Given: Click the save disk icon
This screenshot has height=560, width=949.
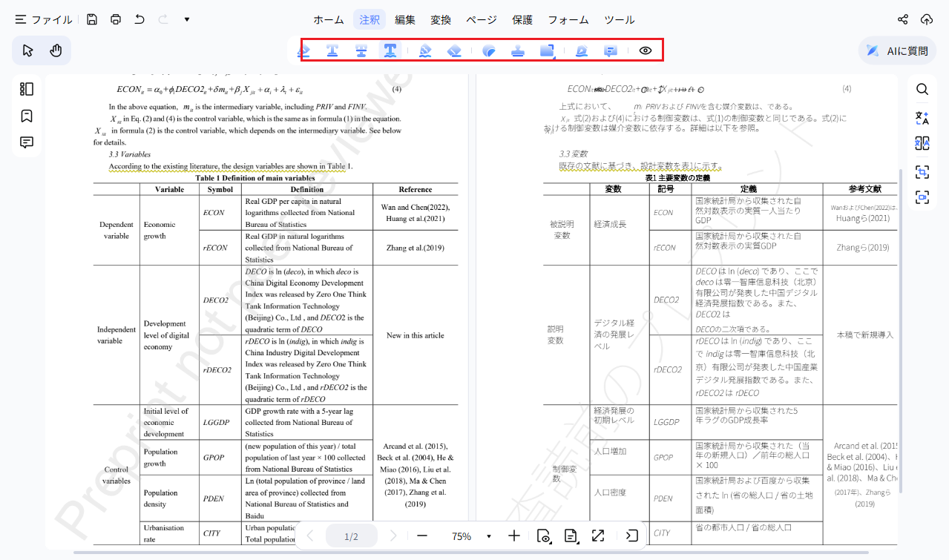Looking at the screenshot, I should coord(91,19).
